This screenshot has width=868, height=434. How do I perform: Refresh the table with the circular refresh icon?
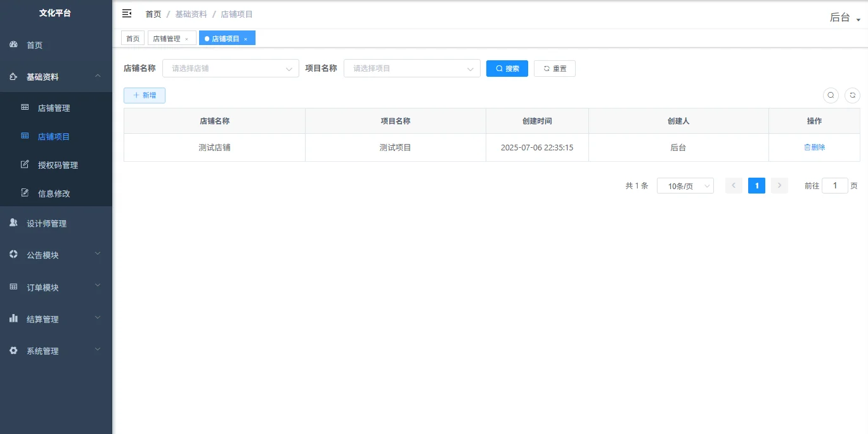[x=852, y=95]
